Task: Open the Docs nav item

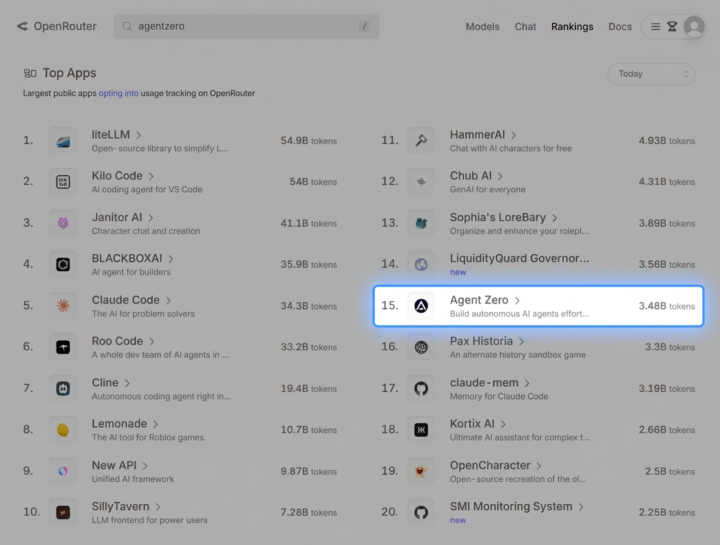Action: [620, 27]
